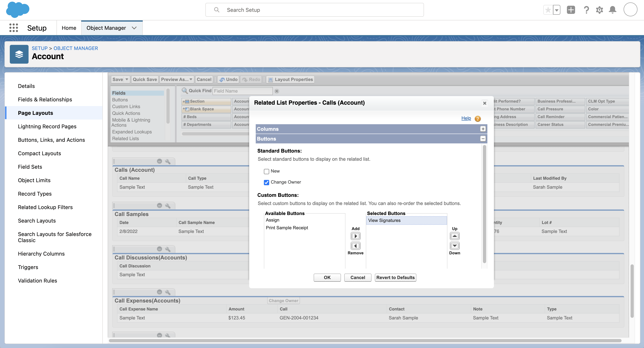Open the Save dropdown arrow
Image resolution: width=644 pixels, height=348 pixels.
pos(127,80)
